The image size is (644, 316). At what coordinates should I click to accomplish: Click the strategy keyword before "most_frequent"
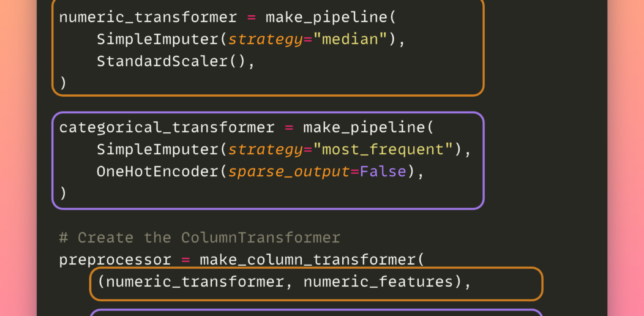(x=265, y=150)
